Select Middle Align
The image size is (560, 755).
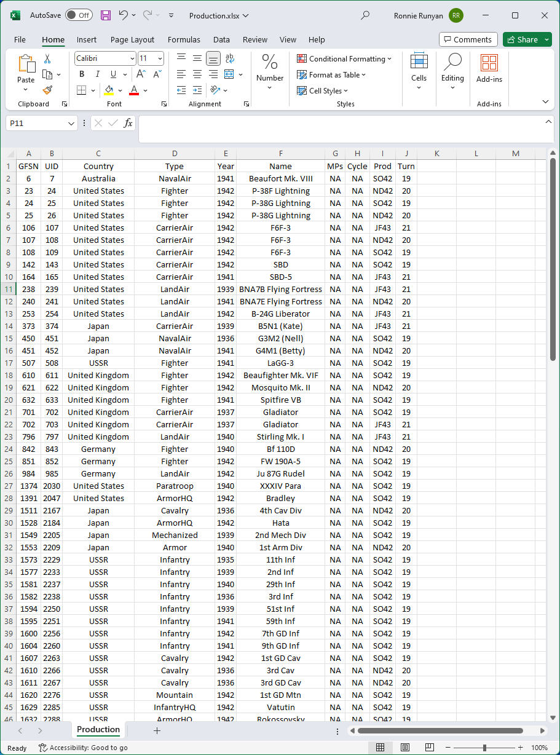[197, 58]
